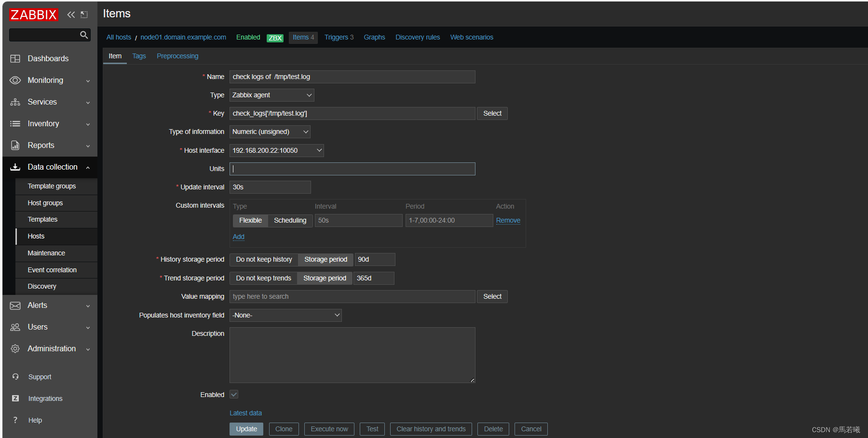Collapse the sidebar with double-arrow icon
The height and width of the screenshot is (438, 868).
pos(71,15)
